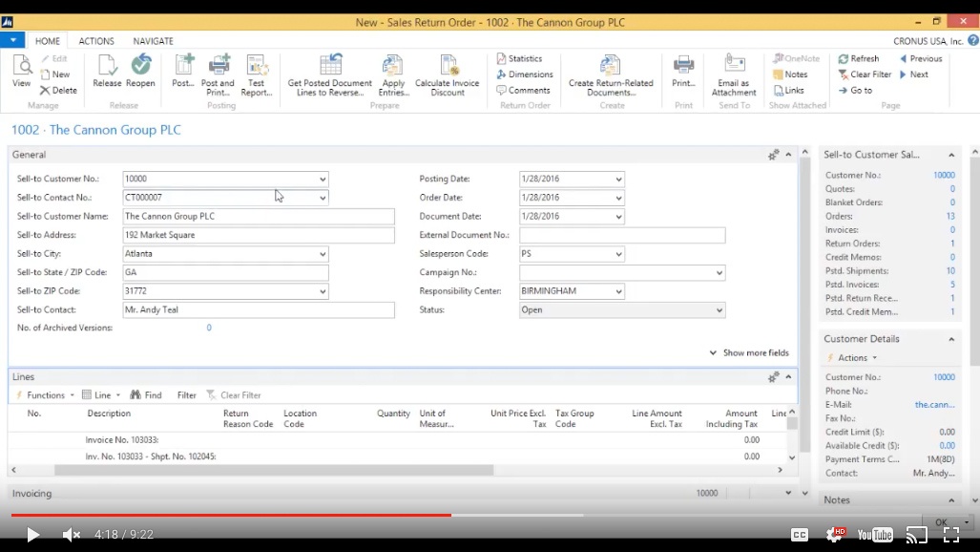The height and width of the screenshot is (552, 980).
Task: Open Dimensions for the return order
Action: (x=525, y=74)
